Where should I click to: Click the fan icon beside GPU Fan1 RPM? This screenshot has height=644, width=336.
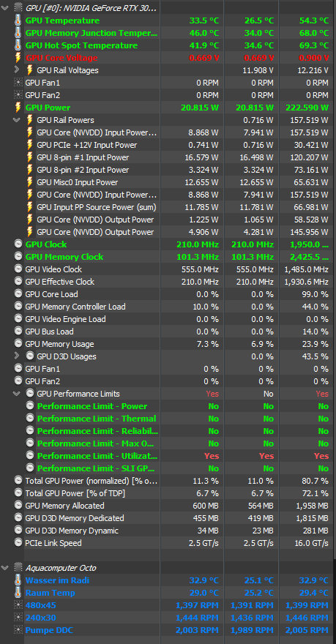pos(18,83)
